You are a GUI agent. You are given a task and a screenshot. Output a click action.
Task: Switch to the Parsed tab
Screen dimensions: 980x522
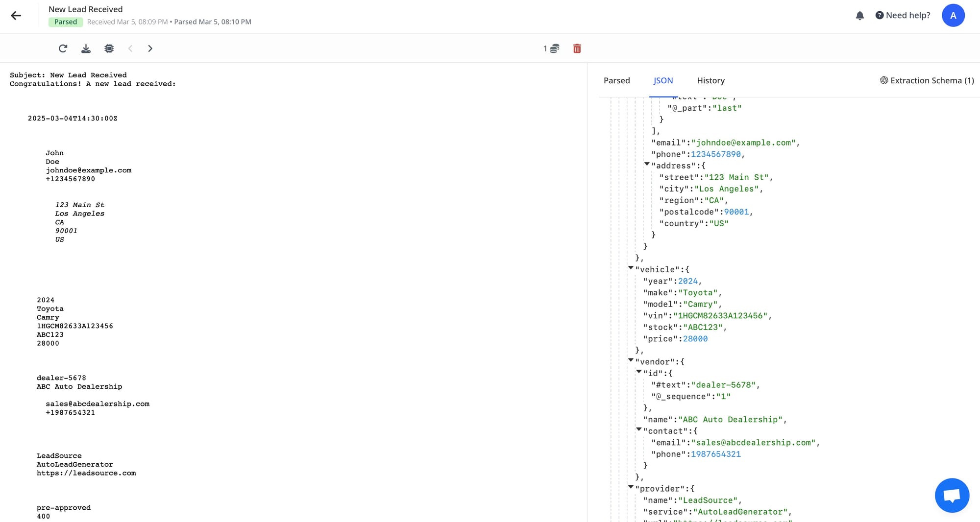pos(616,80)
